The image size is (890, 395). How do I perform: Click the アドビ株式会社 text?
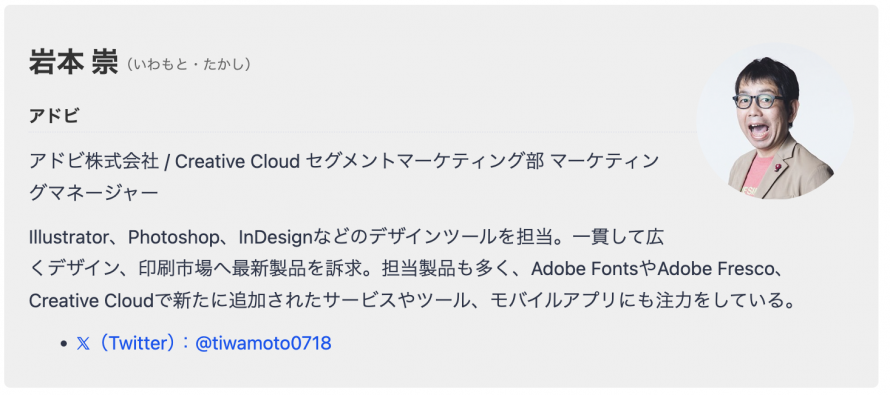94,162
